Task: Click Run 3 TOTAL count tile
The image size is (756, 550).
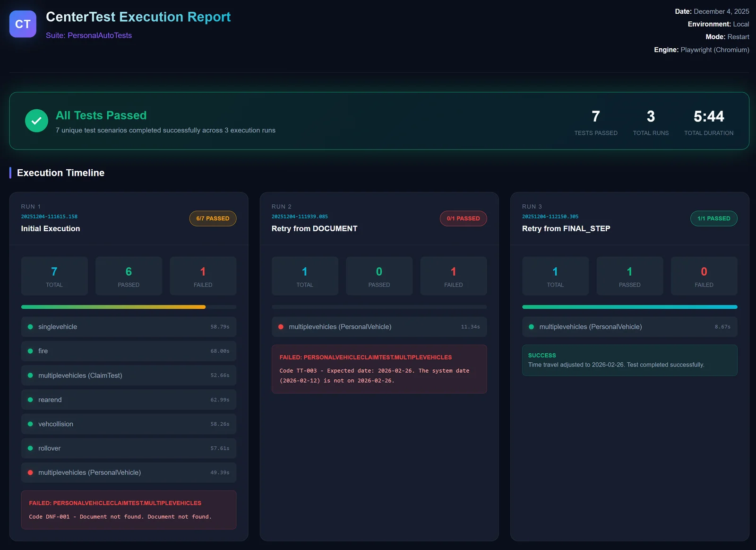Action: click(x=555, y=276)
